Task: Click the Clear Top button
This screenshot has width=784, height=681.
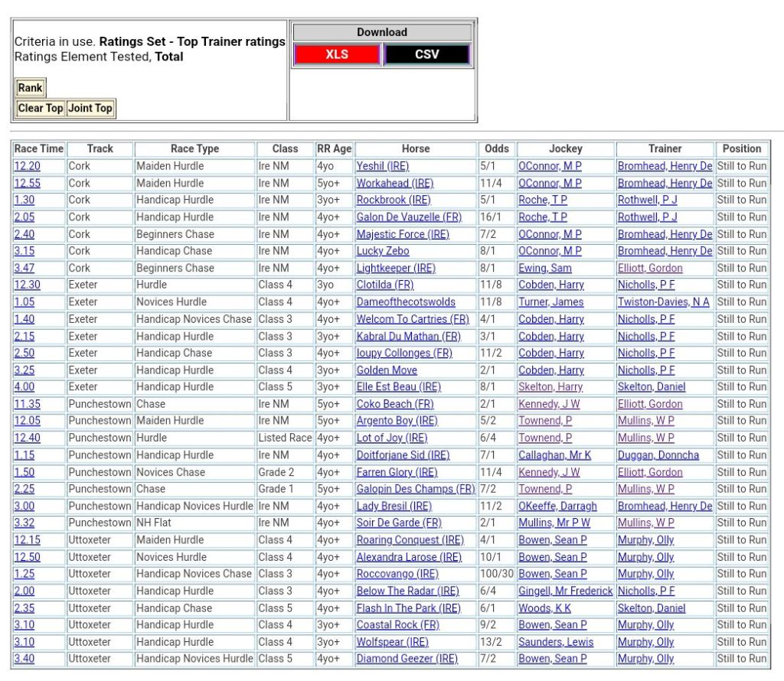Action: [x=41, y=108]
